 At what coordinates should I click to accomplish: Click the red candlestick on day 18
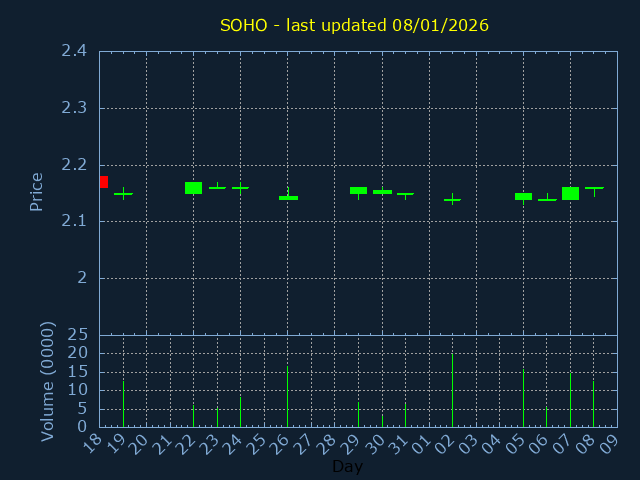point(103,182)
